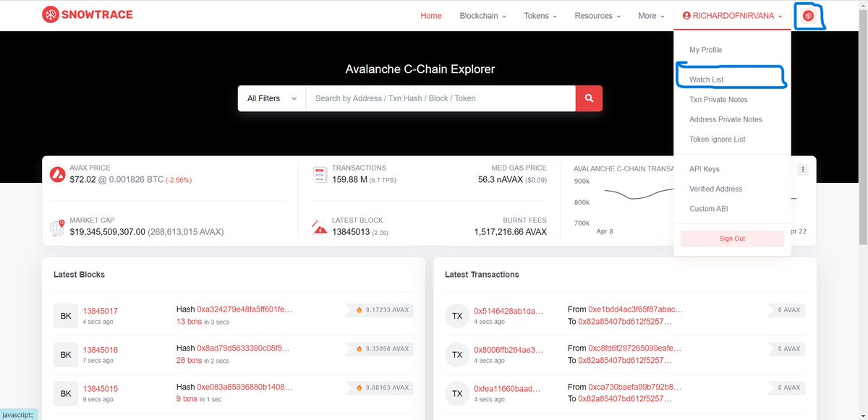Open the 13 txns link
This screenshot has width=868, height=420.
[189, 322]
